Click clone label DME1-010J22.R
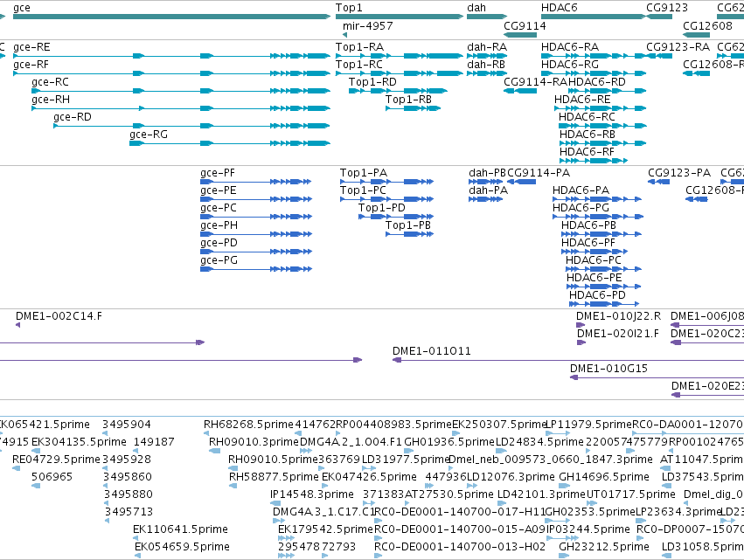Screen dimensions: 744x560 [619, 317]
